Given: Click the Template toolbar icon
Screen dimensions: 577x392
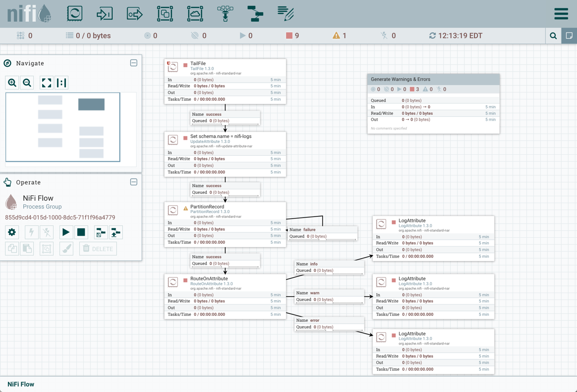Looking at the screenshot, I should [255, 13].
